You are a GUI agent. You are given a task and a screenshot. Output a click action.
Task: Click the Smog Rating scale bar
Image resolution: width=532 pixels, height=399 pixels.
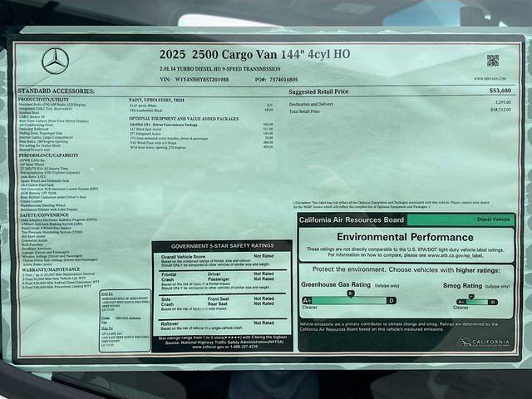coord(476,302)
